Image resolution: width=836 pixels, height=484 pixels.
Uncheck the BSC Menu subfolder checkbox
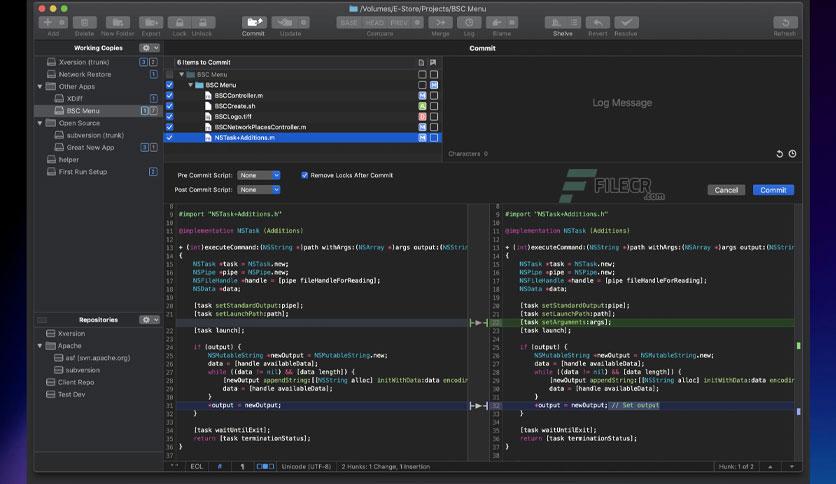click(170, 85)
